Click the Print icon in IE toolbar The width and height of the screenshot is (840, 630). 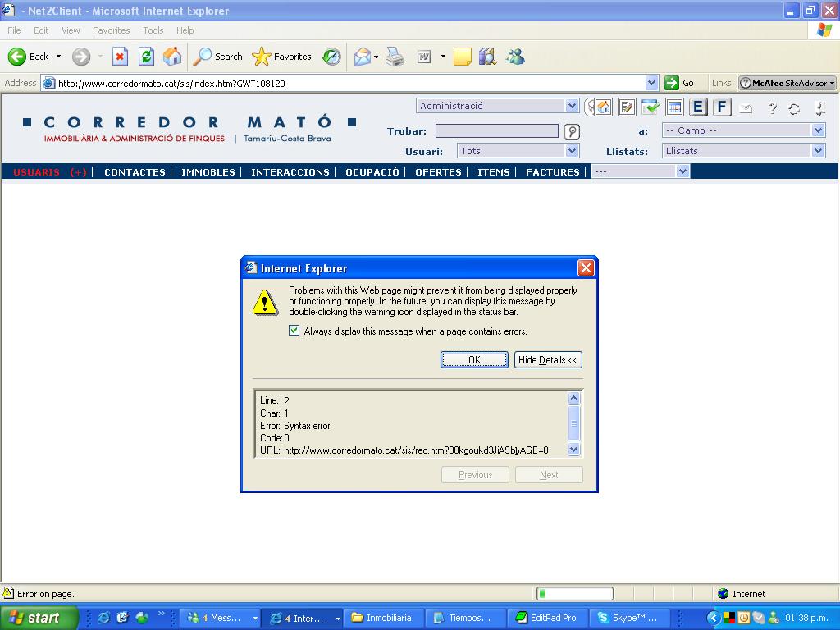pyautogui.click(x=395, y=57)
